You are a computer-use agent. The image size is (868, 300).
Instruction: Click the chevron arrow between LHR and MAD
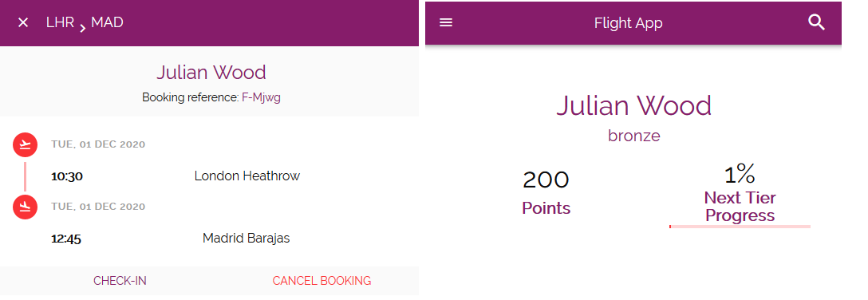tap(82, 28)
